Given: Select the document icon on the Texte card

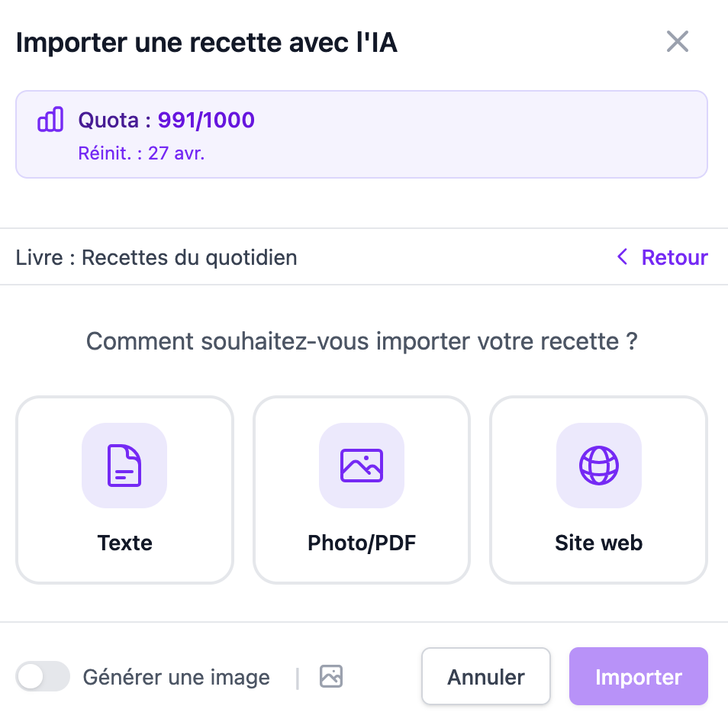Looking at the screenshot, I should pos(124,466).
